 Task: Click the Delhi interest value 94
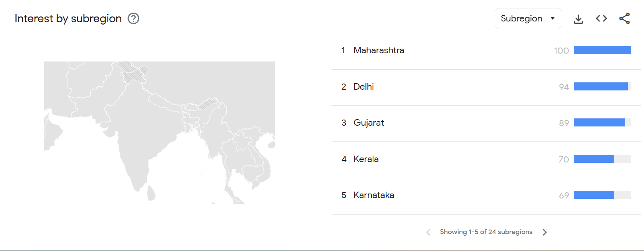coord(563,87)
